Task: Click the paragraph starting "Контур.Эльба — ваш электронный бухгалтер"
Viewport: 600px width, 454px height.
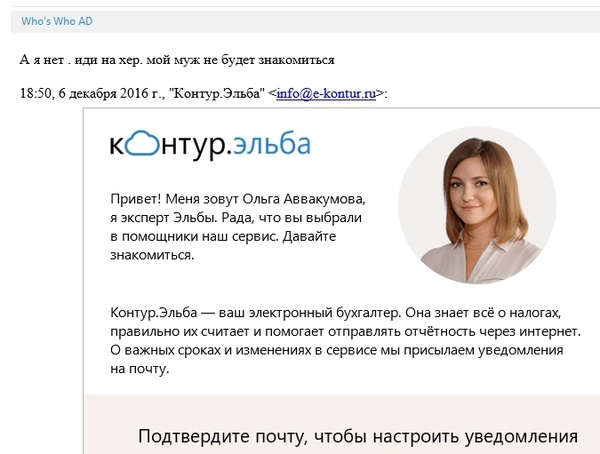Action: 346,341
